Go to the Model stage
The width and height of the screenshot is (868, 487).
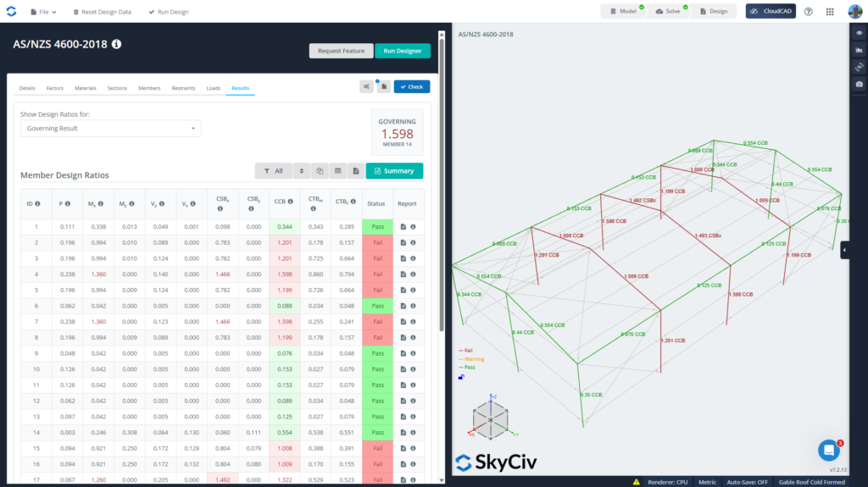pos(623,11)
